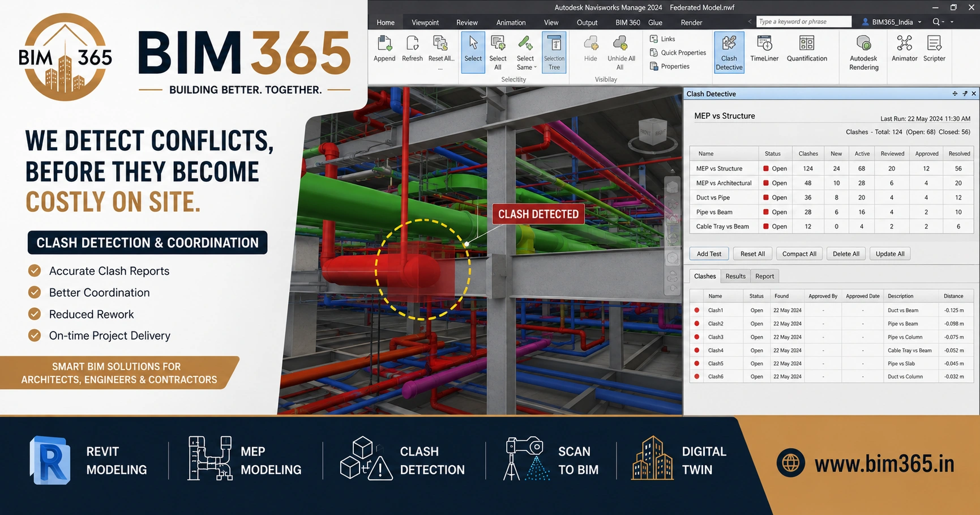Click the ViewCube in the 3D view
The height and width of the screenshot is (515, 980).
(652, 131)
